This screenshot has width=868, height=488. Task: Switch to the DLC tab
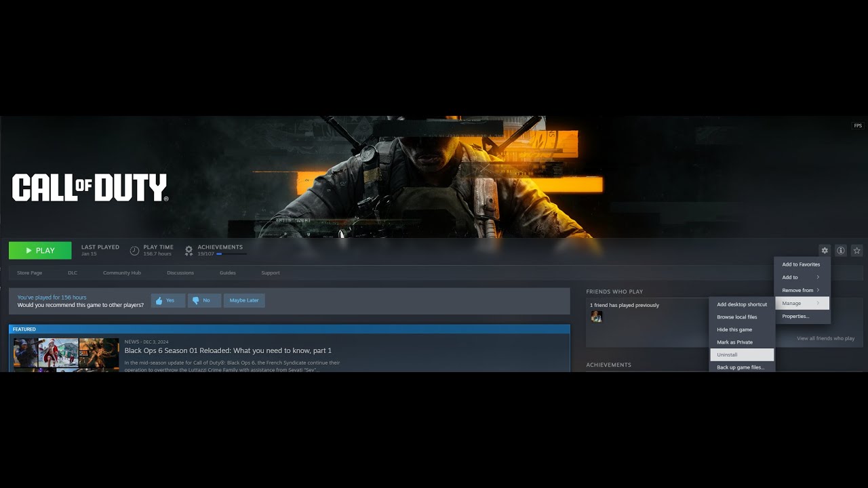pyautogui.click(x=73, y=272)
